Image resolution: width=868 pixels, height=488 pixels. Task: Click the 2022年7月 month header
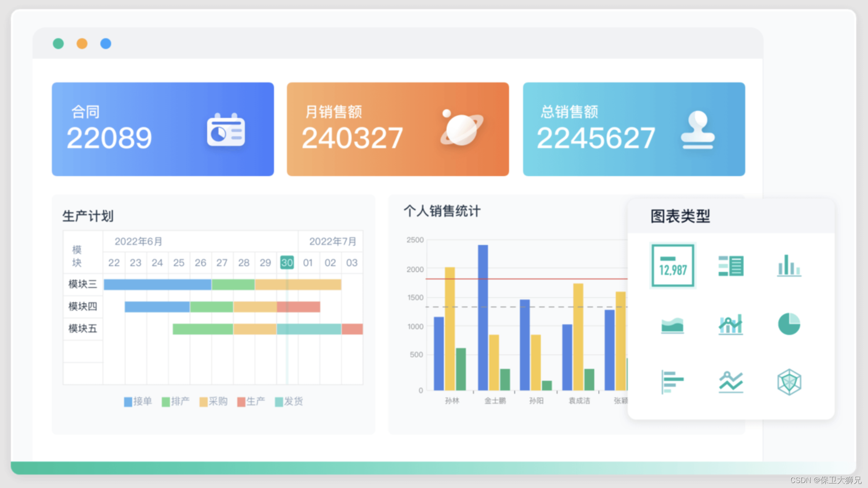tap(332, 242)
